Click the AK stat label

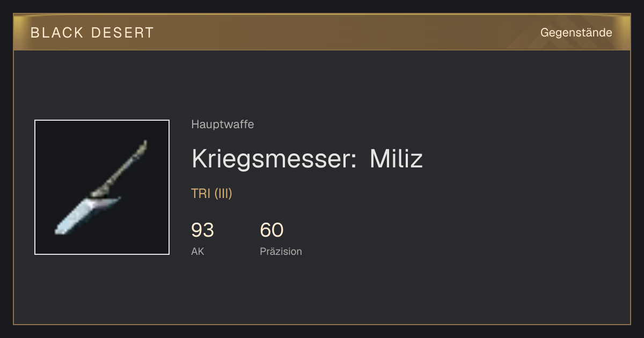tap(197, 251)
